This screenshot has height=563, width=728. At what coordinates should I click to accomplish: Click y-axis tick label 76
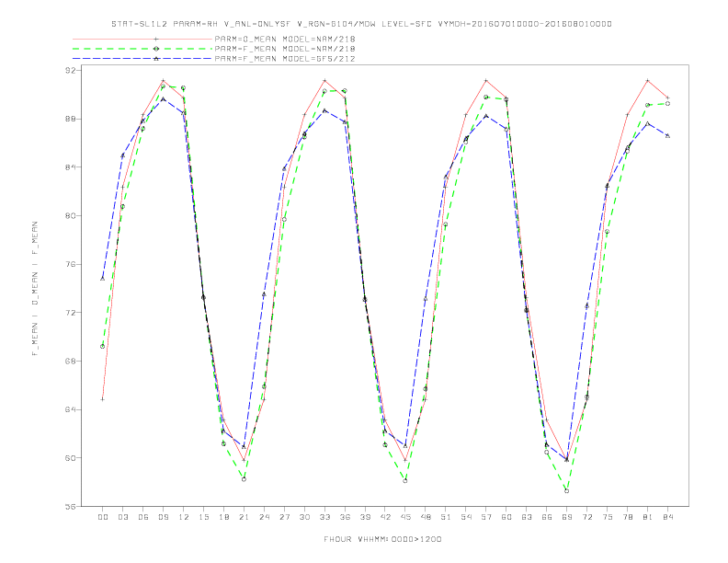point(70,264)
